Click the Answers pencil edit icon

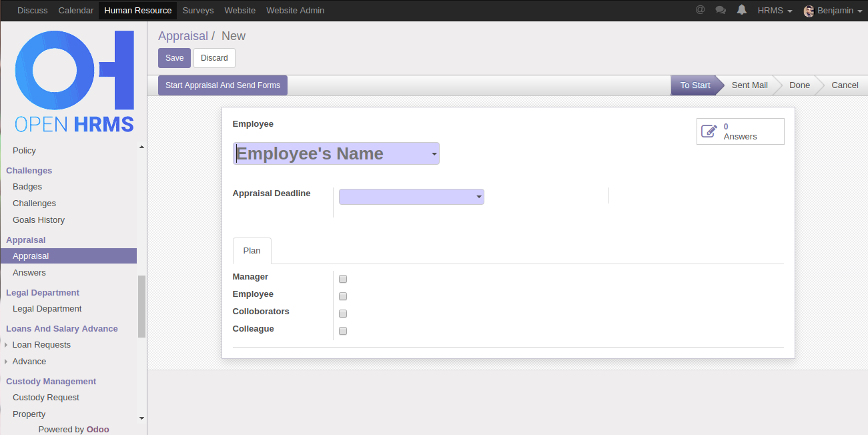point(709,131)
